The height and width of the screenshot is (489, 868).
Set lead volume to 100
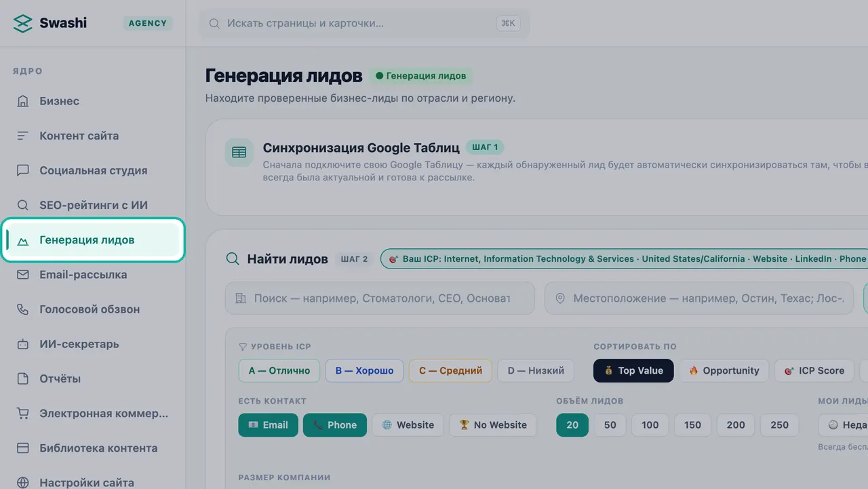click(x=650, y=425)
